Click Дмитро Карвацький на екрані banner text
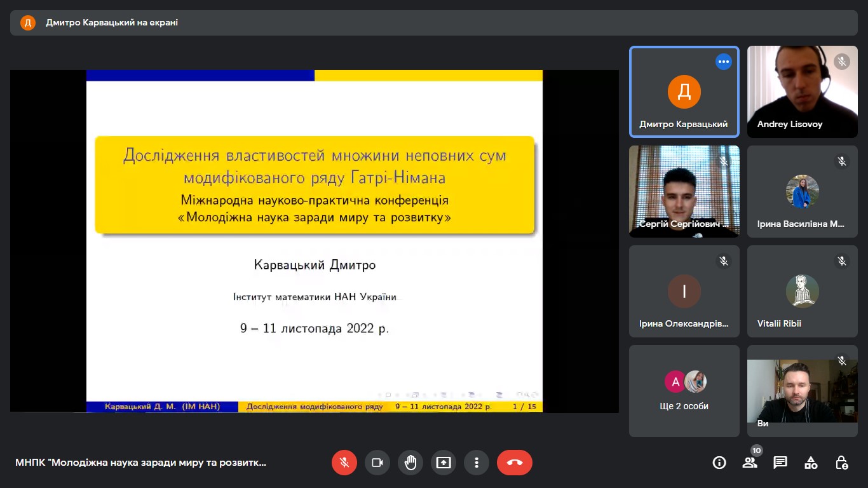868x488 pixels. tap(112, 23)
